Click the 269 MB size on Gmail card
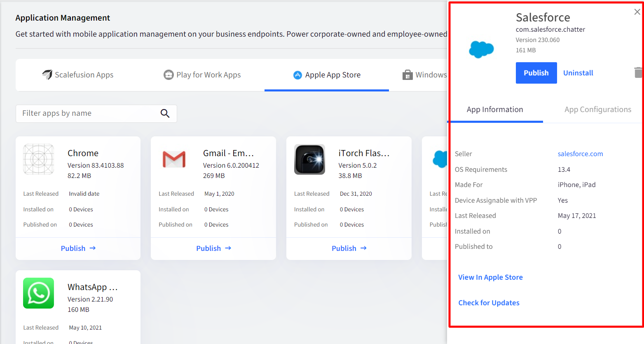The height and width of the screenshot is (344, 644). point(213,176)
